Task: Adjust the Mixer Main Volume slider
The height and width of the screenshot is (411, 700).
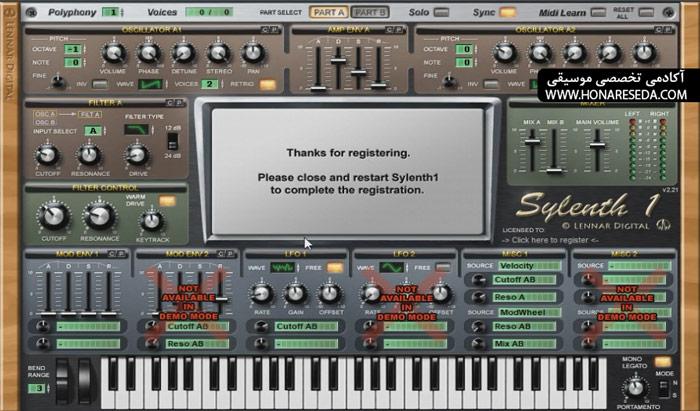Action: pyautogui.click(x=597, y=145)
